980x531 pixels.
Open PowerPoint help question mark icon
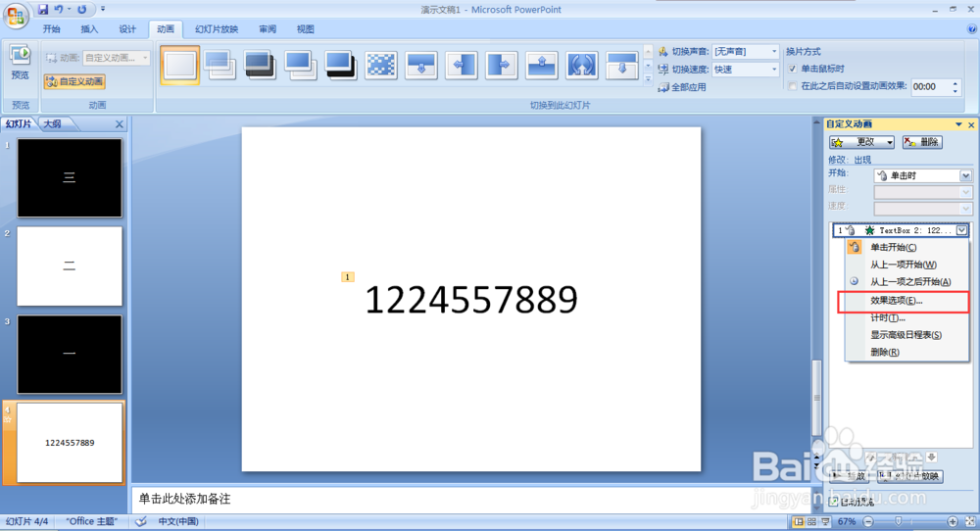coord(972,28)
